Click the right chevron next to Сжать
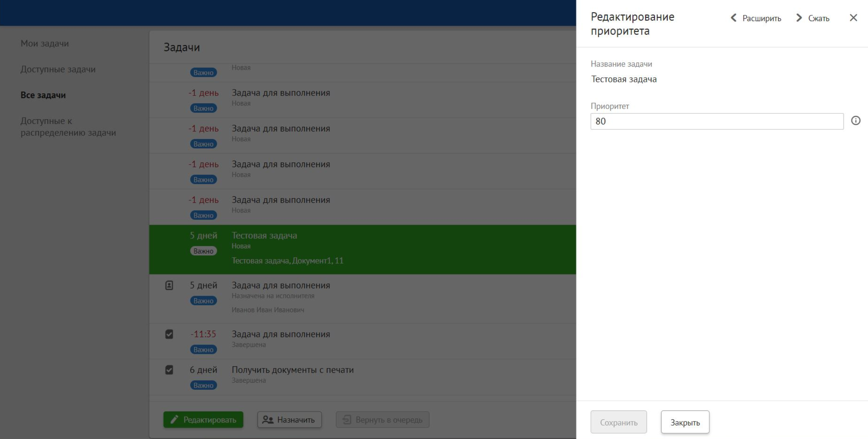 point(799,18)
